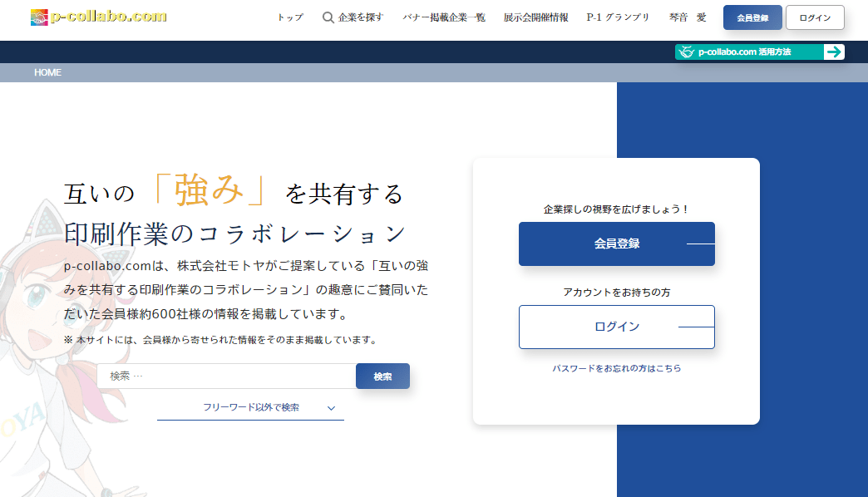868x497 pixels.
Task: Go to 展示会開催情報 page
Action: point(535,17)
